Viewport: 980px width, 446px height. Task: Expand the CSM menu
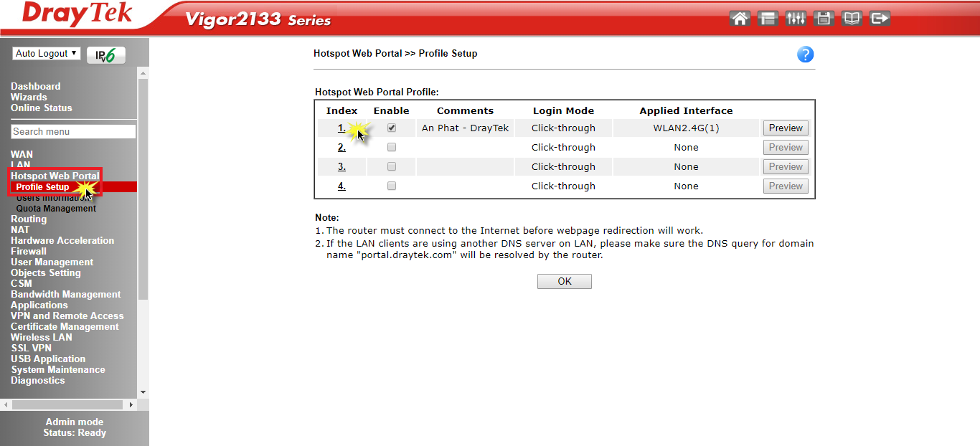point(22,283)
